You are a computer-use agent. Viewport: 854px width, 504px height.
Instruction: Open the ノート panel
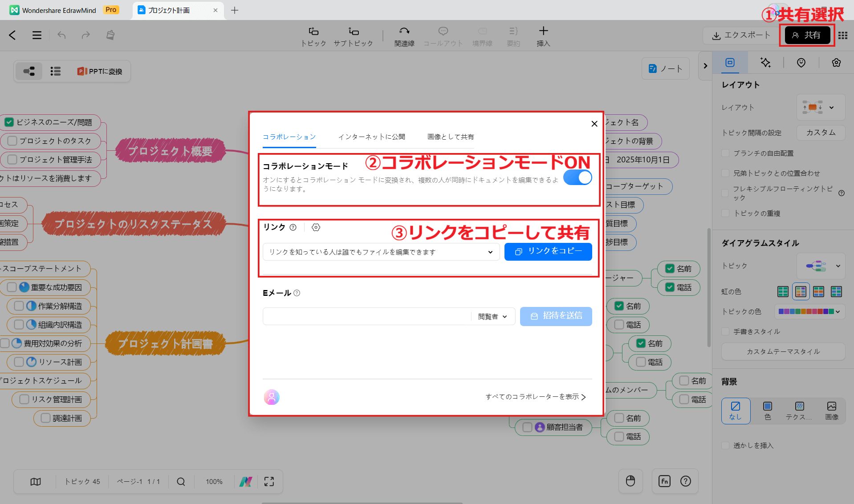point(665,69)
